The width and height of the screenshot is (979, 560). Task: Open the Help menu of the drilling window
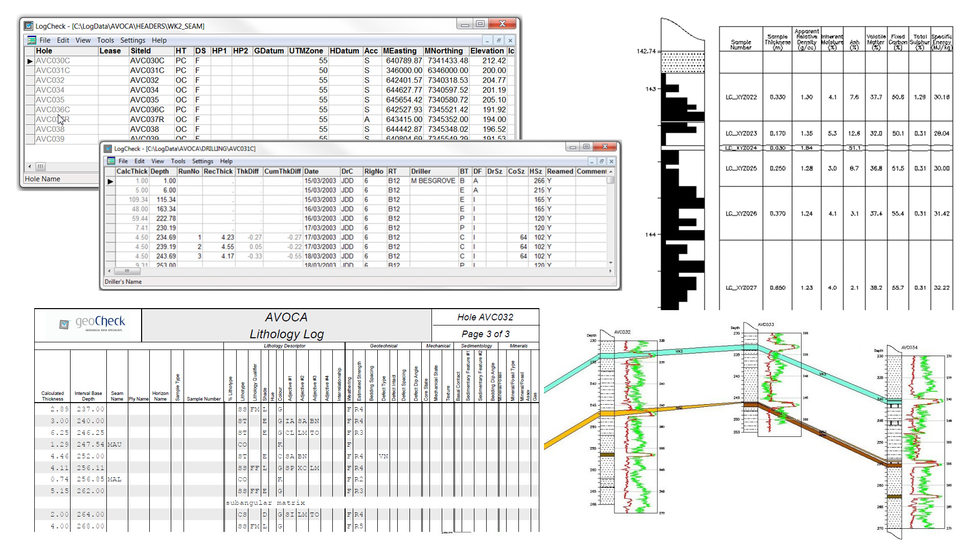(x=225, y=161)
